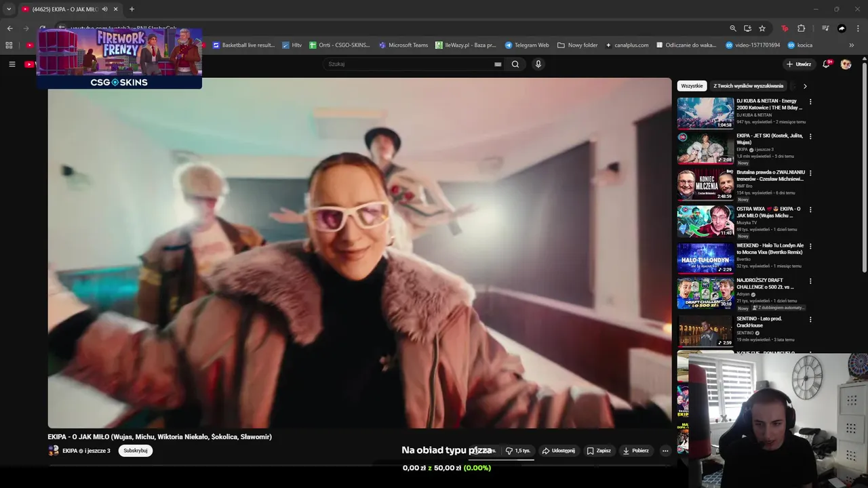This screenshot has width=868, height=488.
Task: Open options menu for SENTINO - Lato video
Action: tap(810, 320)
